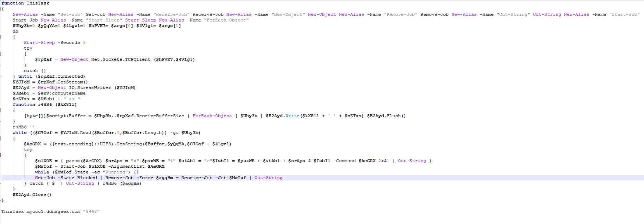
Task: Click the quoted "New-Object" alias name
Action: click(288, 14)
